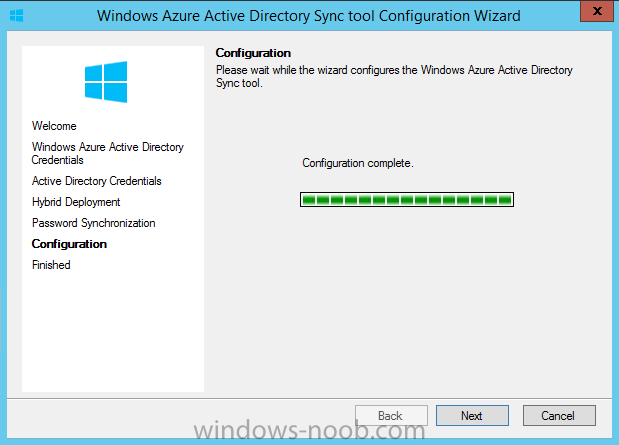Select the Password Synchronization step
This screenshot has width=619, height=445.
[94, 223]
